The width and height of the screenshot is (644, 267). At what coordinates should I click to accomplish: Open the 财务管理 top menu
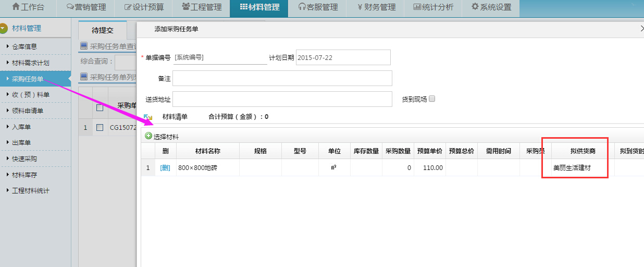pos(376,7)
